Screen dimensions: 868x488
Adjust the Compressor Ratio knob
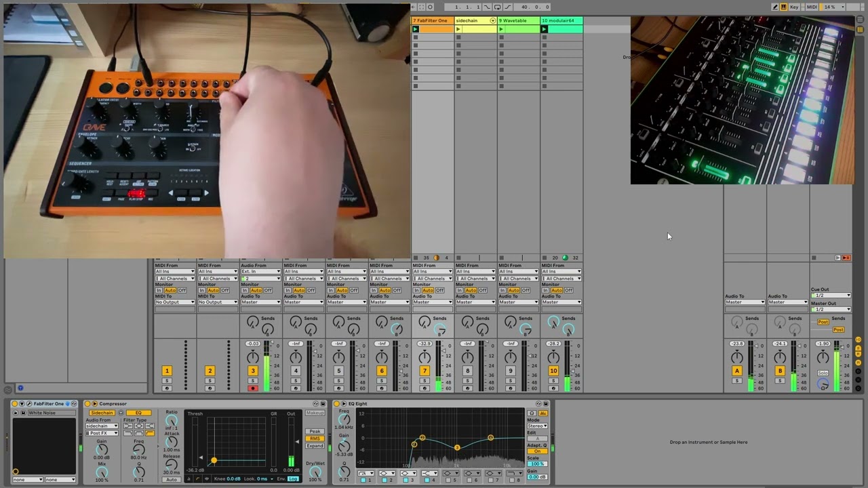pyautogui.click(x=172, y=421)
